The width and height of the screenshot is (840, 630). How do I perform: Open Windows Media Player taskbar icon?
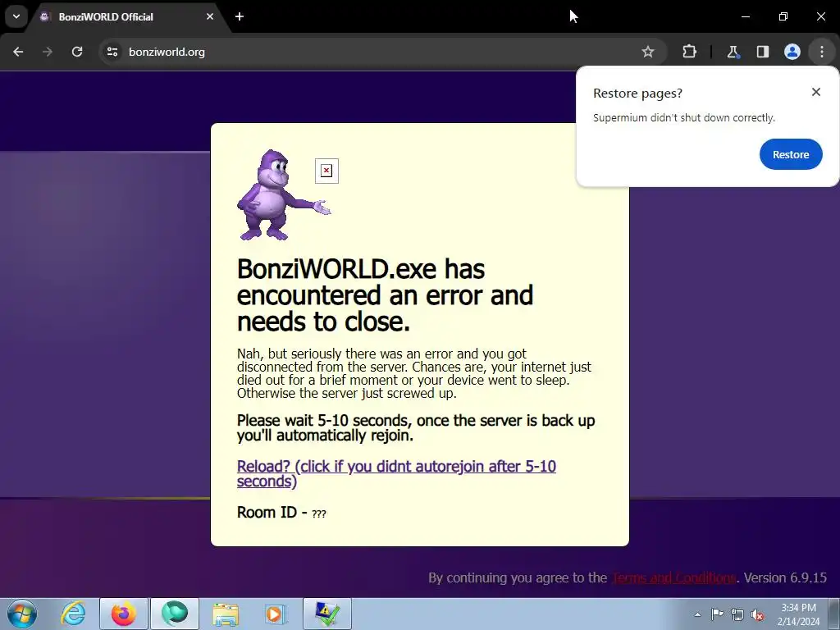click(276, 614)
